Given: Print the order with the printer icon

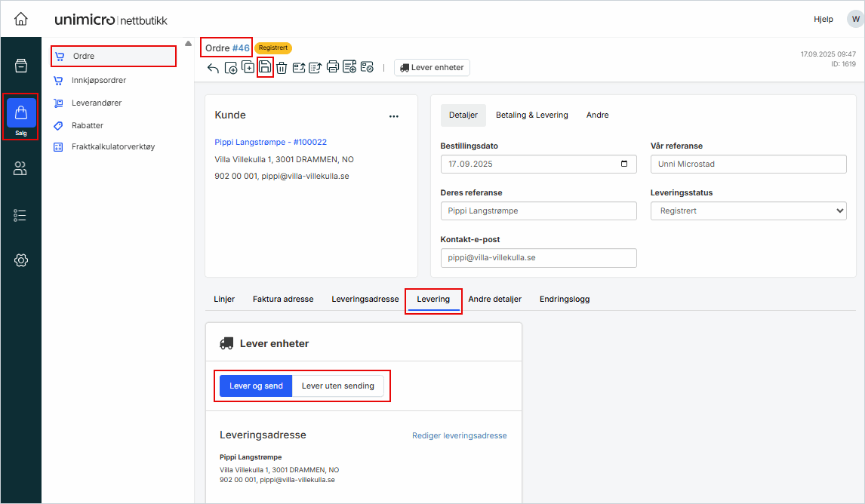Looking at the screenshot, I should coord(333,68).
